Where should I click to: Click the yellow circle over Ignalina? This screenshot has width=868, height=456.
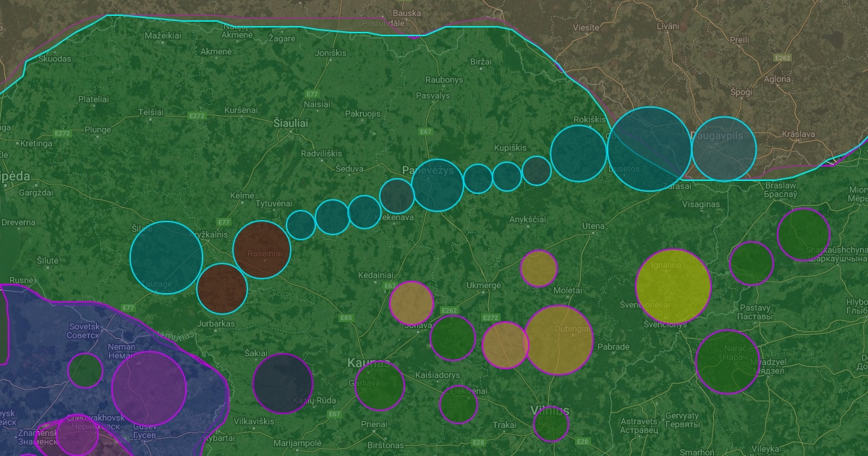[673, 286]
